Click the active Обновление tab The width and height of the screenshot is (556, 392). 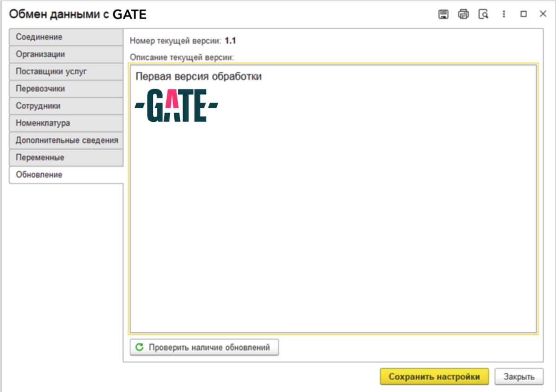(66, 175)
